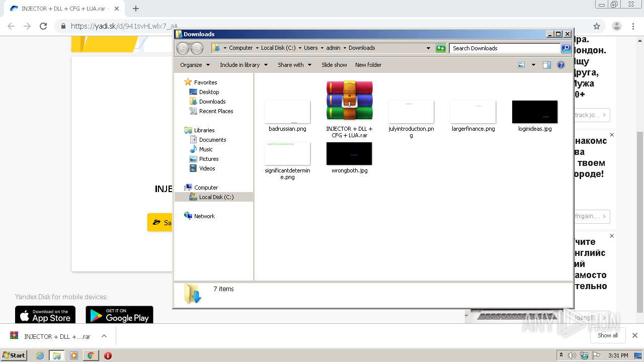644x362 pixels.
Task: Open Windows Explorer taskbar icon
Action: [x=57, y=355]
